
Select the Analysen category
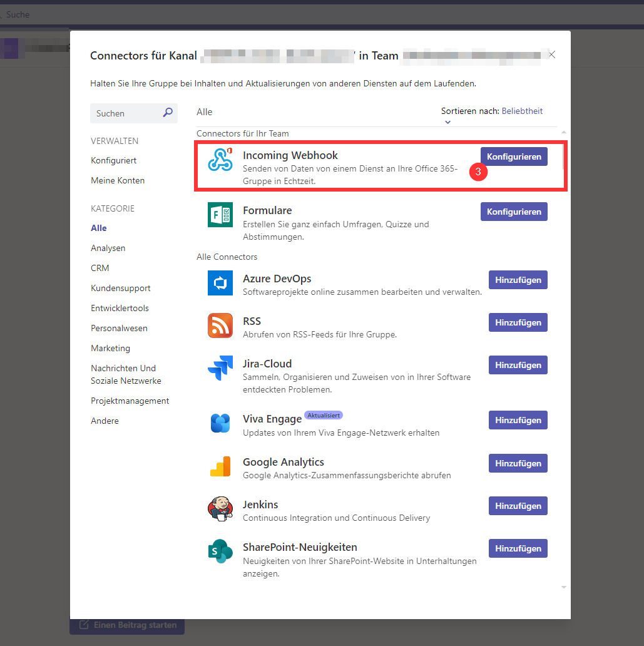pos(108,248)
